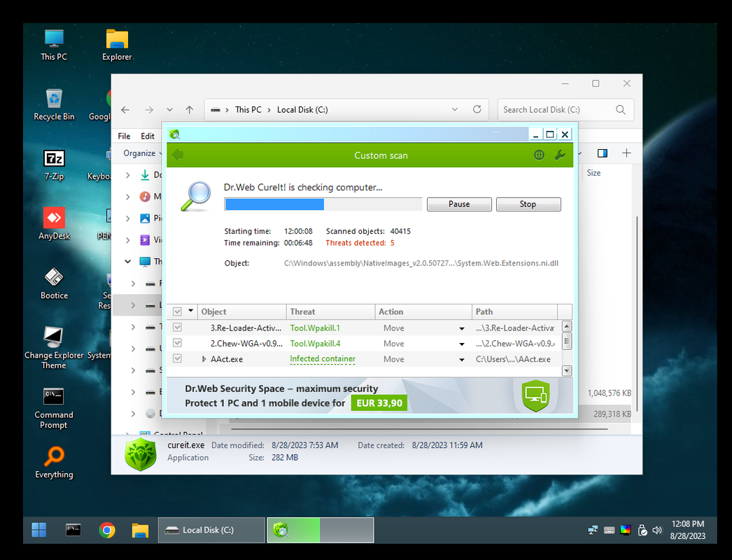732x560 pixels.
Task: Stop the Dr.Web scan
Action: [528, 204]
